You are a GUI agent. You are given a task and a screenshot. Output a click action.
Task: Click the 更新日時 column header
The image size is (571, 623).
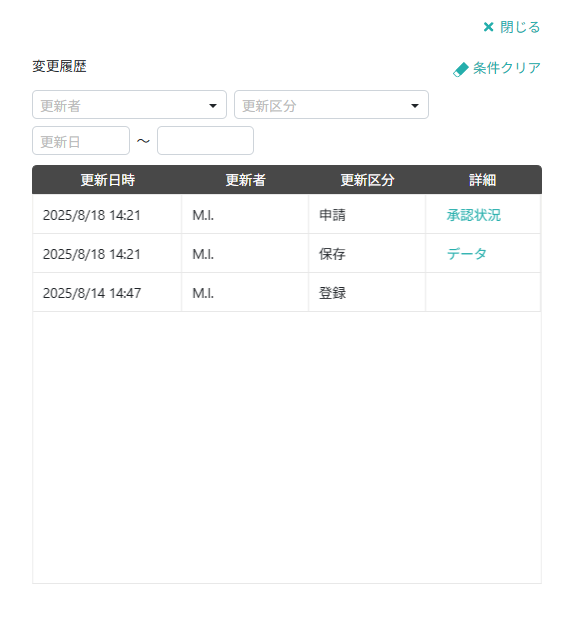click(x=108, y=180)
